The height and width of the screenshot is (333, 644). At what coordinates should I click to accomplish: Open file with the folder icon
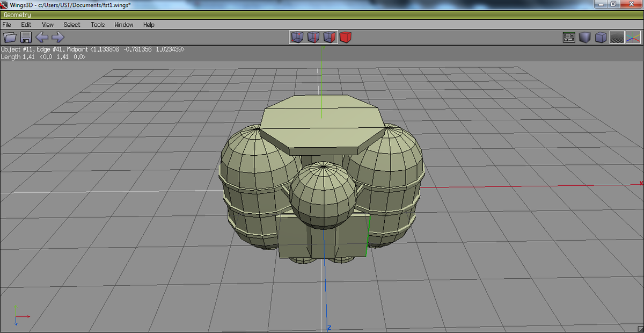click(10, 37)
